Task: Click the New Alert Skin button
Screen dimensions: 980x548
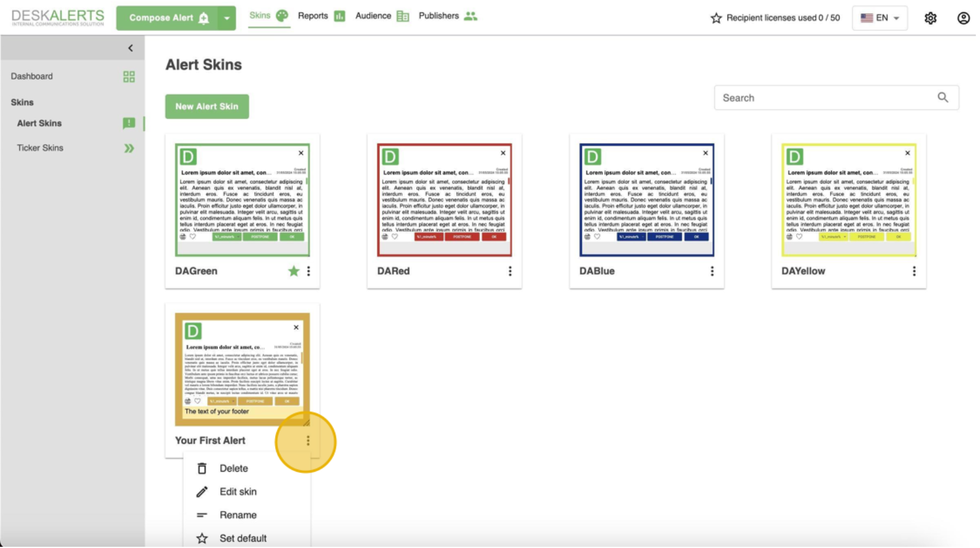Action: pyautogui.click(x=207, y=107)
